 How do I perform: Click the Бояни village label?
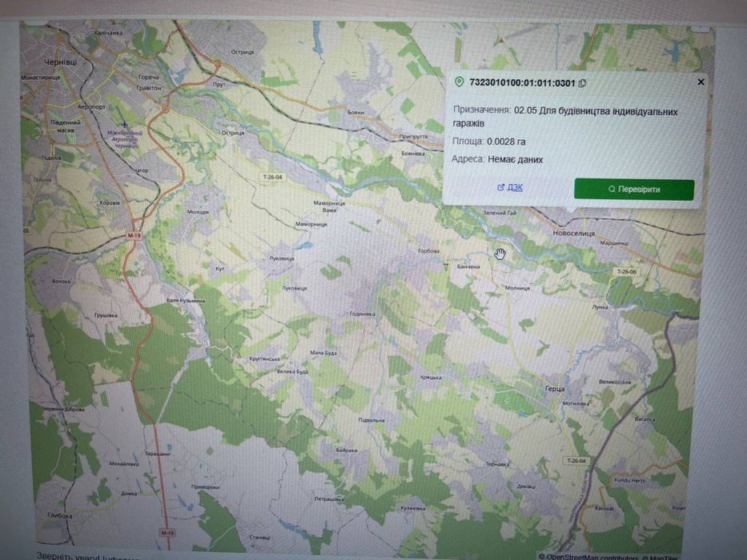click(x=355, y=112)
